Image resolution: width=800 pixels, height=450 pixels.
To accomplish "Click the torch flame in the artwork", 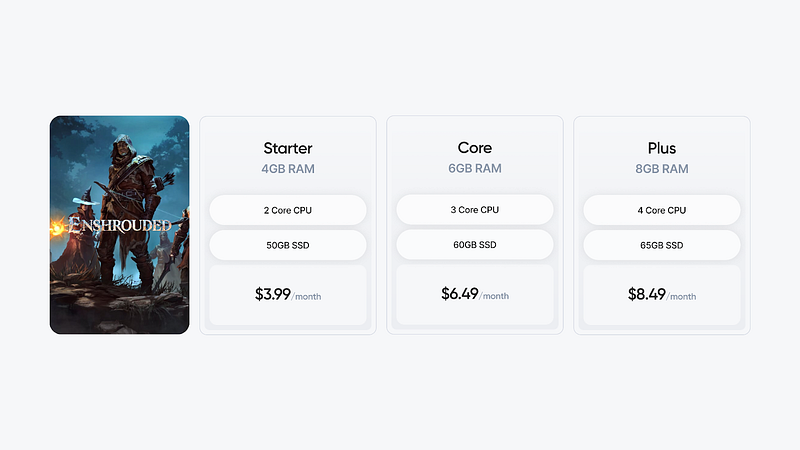I will coord(54,229).
